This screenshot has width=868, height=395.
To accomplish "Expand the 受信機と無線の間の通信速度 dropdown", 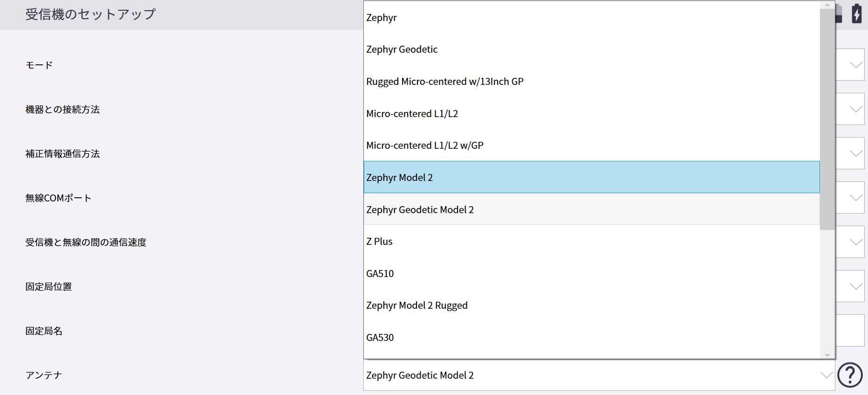I will click(855, 242).
